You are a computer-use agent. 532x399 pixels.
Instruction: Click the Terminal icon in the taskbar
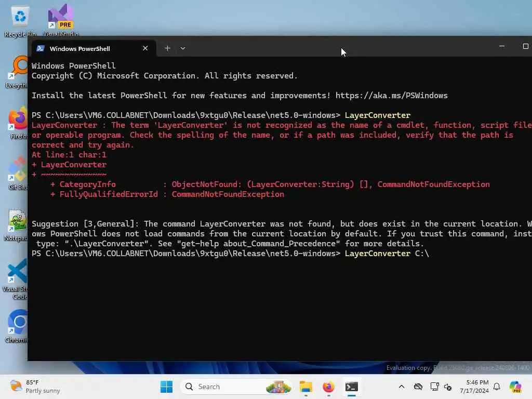tap(352, 387)
